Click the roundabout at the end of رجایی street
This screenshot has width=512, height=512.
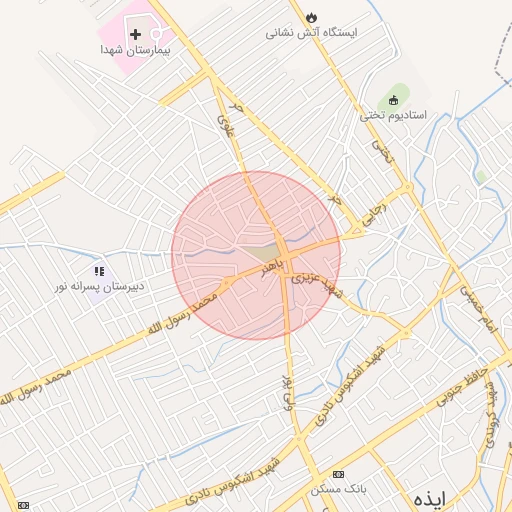pyautogui.click(x=407, y=187)
